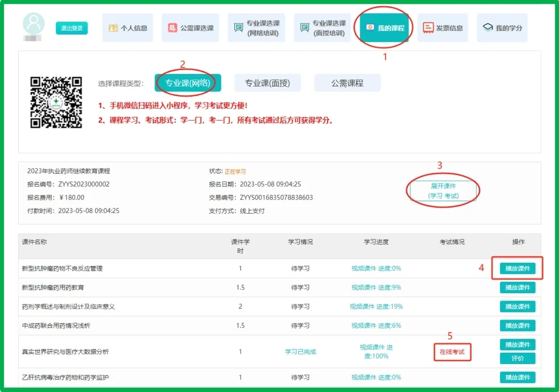Viewport: 559px width, 392px height.
Task: Click the 发票信息 invoice icon
Action: click(428, 28)
